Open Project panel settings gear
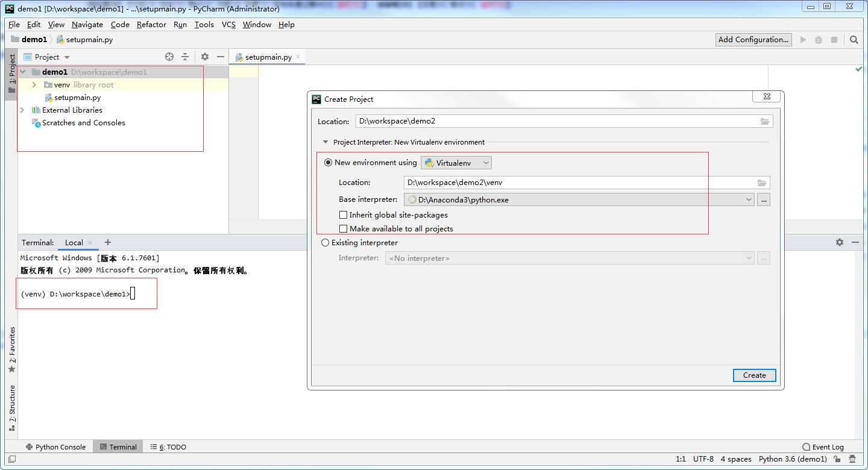868x470 pixels. (x=205, y=57)
